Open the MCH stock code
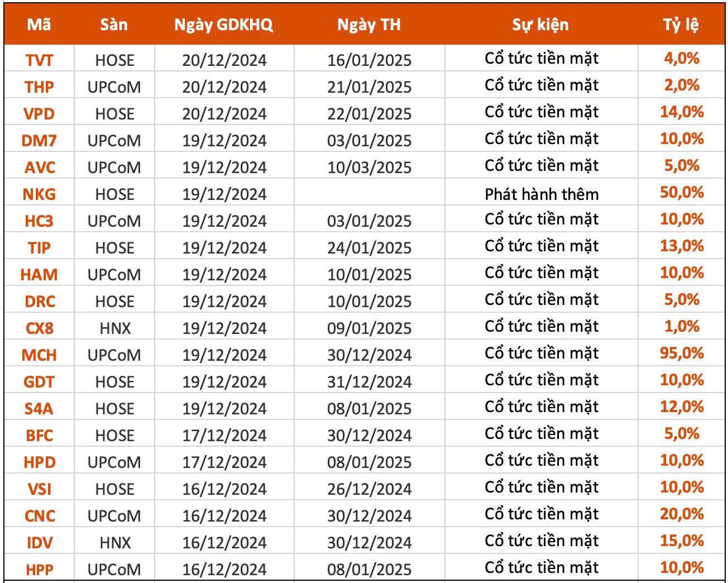 pos(39,355)
